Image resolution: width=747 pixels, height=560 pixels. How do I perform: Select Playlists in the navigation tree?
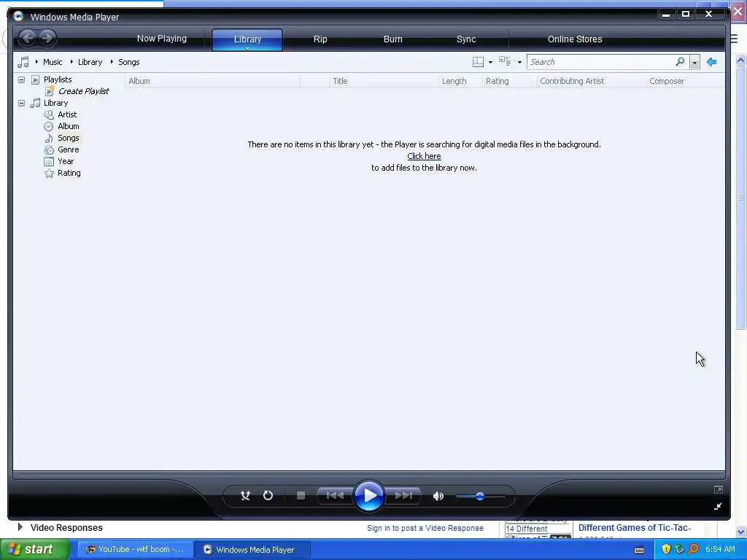[58, 79]
